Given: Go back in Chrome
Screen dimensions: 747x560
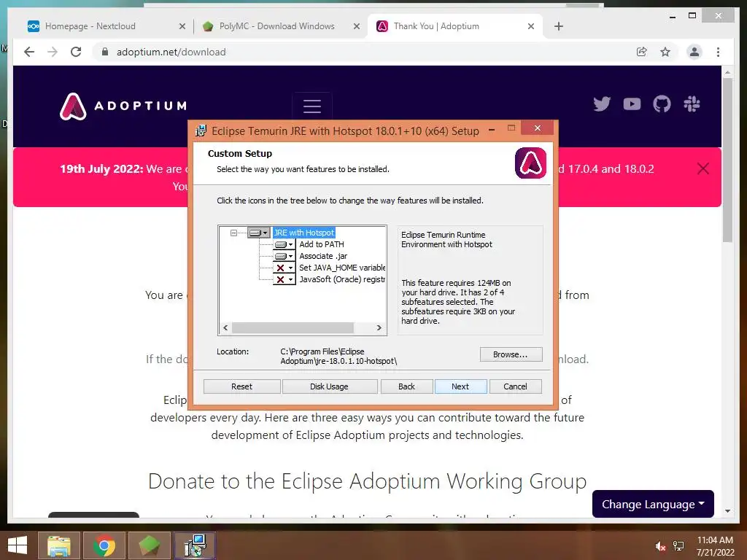Looking at the screenshot, I should pyautogui.click(x=29, y=52).
